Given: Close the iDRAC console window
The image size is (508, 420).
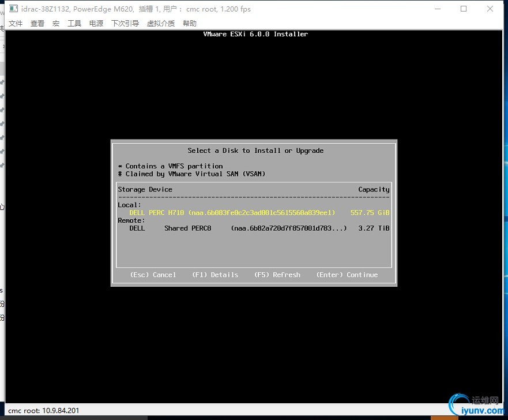Looking at the screenshot, I should pos(490,9).
